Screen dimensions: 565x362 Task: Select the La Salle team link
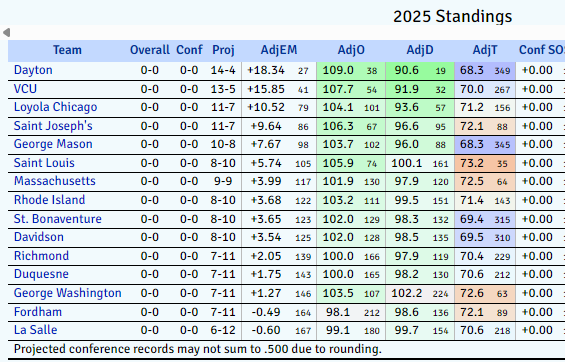coord(35,330)
